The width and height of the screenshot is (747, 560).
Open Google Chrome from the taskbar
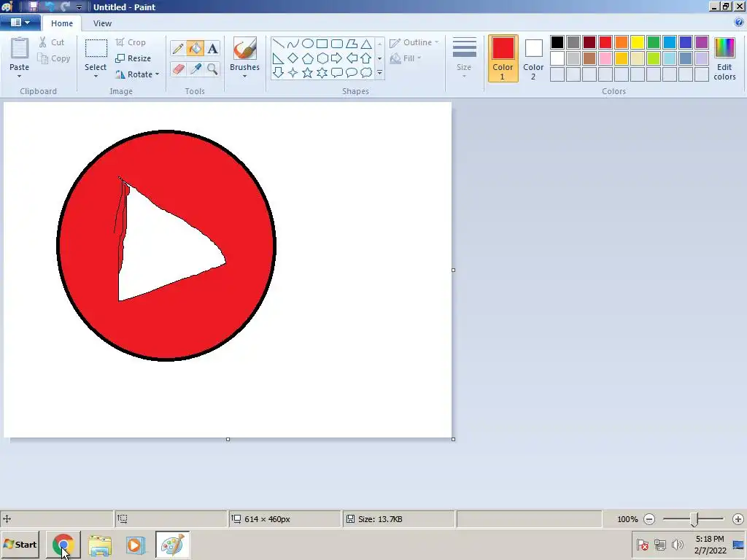63,544
